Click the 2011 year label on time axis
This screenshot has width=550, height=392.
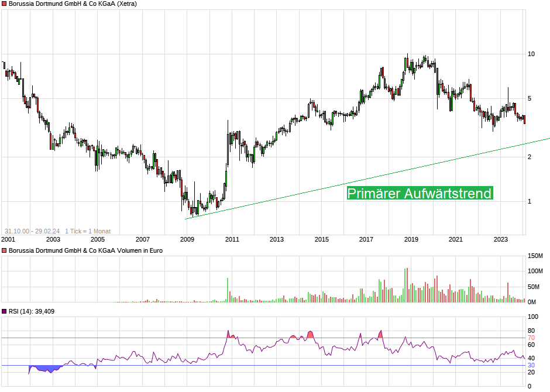coord(232,239)
